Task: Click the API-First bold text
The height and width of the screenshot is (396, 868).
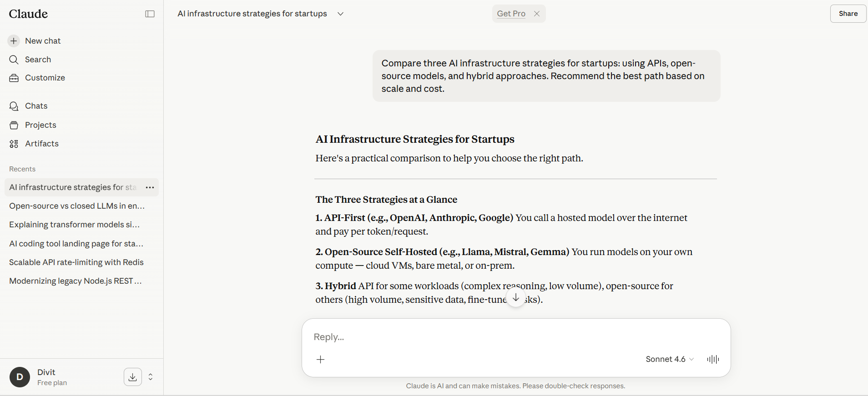Action: click(414, 218)
